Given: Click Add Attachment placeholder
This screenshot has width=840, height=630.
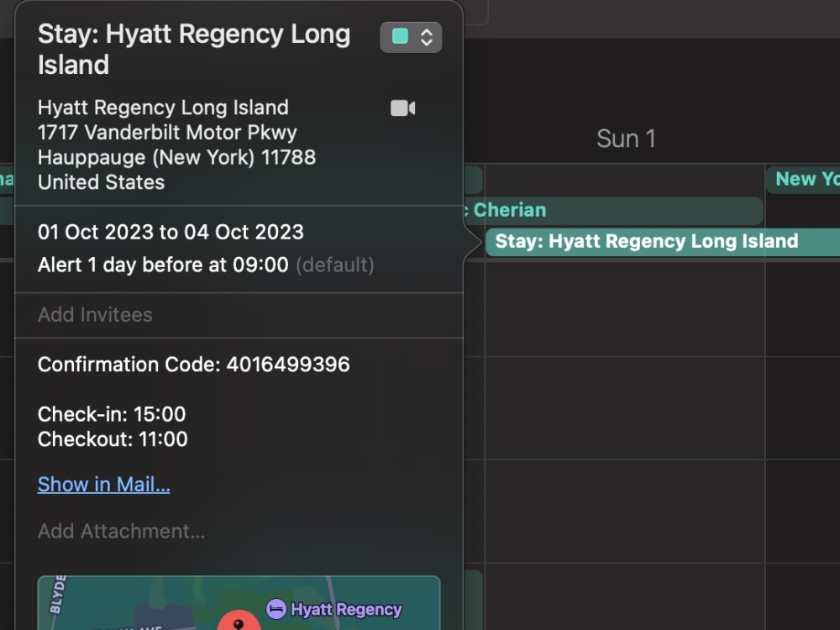Looking at the screenshot, I should click(122, 531).
